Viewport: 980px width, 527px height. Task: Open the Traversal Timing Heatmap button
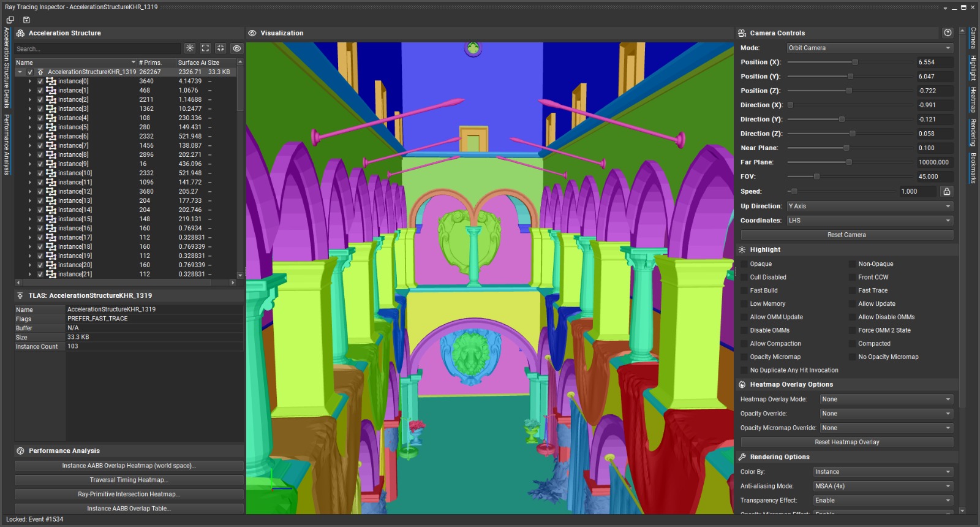pyautogui.click(x=129, y=480)
